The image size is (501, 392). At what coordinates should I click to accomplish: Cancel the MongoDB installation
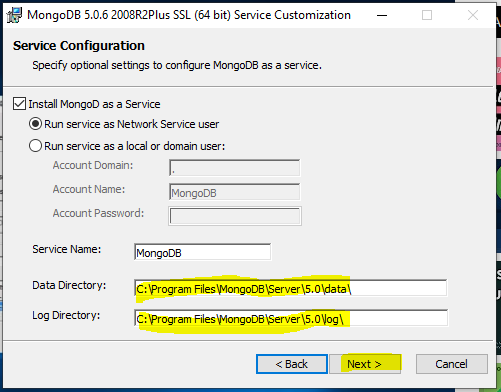tap(452, 364)
